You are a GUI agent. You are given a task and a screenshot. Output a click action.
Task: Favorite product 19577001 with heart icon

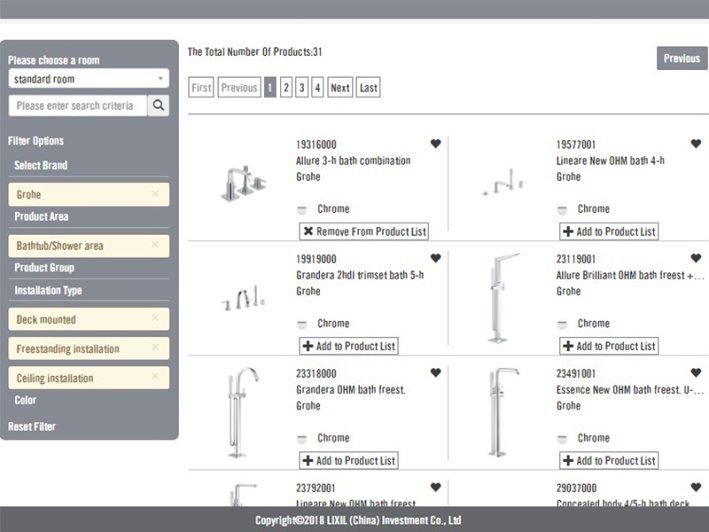coord(696,144)
